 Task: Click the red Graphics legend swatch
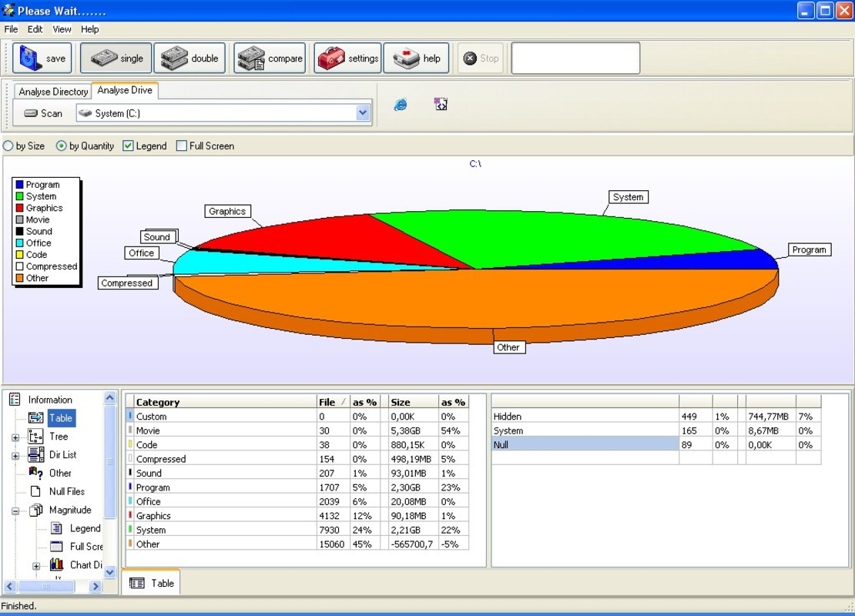(x=19, y=208)
